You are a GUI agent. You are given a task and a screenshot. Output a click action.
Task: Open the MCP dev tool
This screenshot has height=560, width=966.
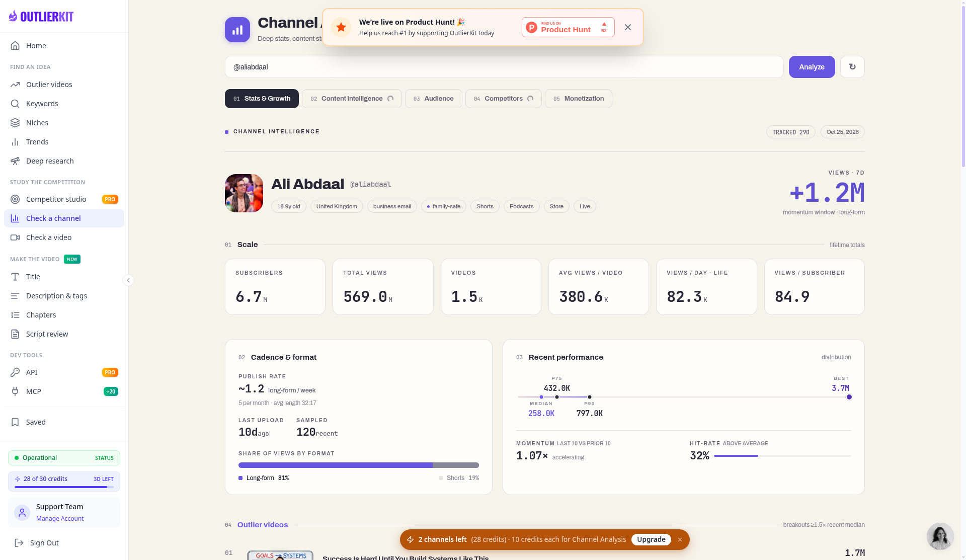pyautogui.click(x=64, y=391)
